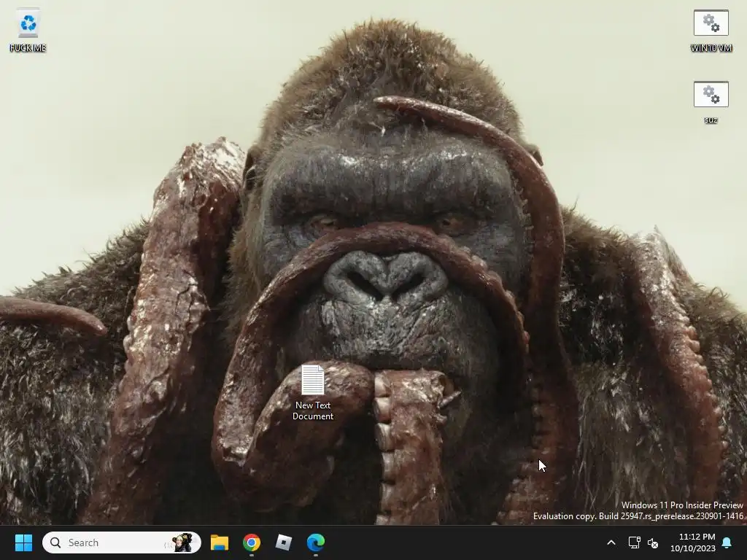Viewport: 747px width, 560px height.
Task: Launch Google Chrome from the taskbar
Action: coord(252,542)
